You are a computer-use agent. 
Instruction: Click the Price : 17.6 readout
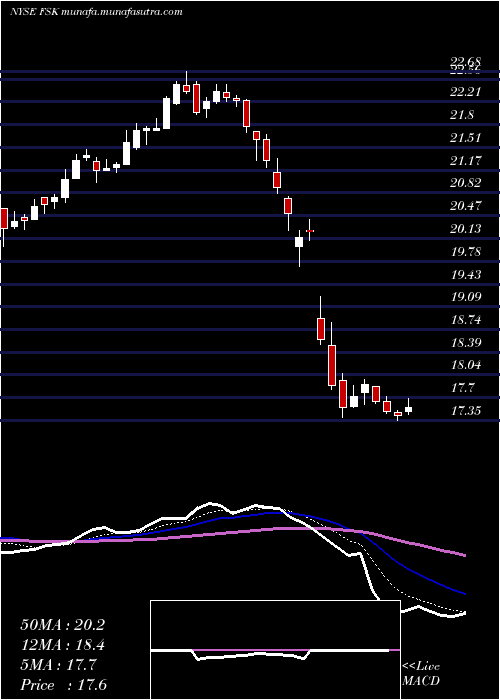63,685
